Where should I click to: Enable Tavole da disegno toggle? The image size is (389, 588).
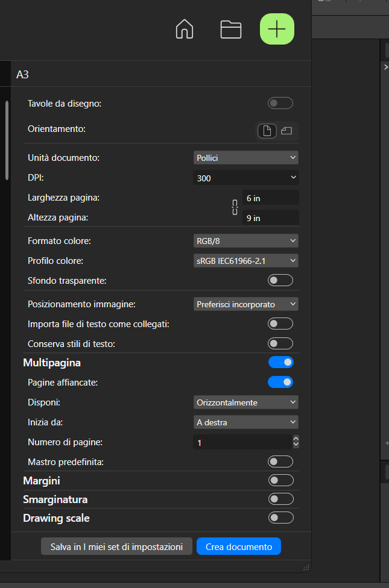[280, 103]
